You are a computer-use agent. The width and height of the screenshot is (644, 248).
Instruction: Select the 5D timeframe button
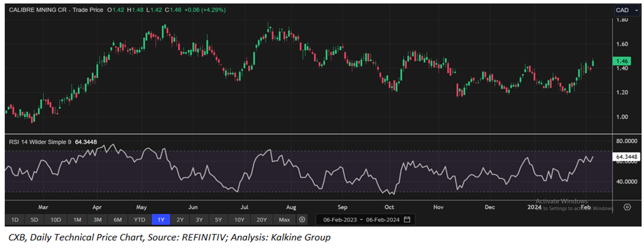[x=35, y=220]
